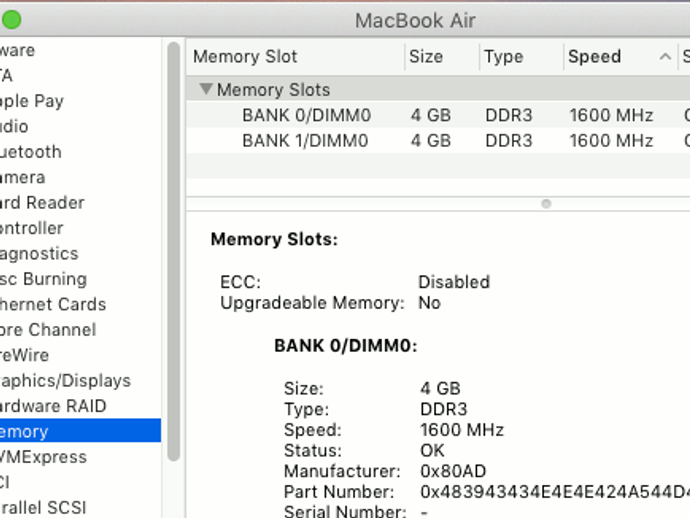Click the MacBook Air window title
The height and width of the screenshot is (518, 690).
click(415, 21)
